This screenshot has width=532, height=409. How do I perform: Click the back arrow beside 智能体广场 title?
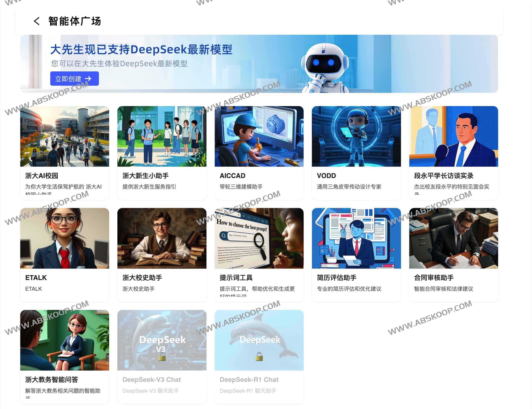click(x=37, y=22)
